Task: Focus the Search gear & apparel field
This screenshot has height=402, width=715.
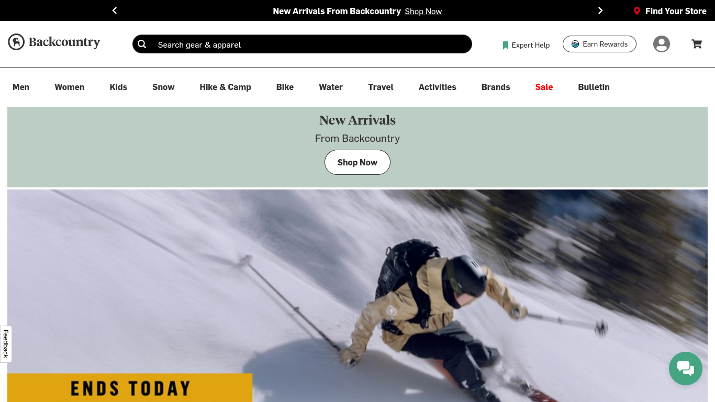Action: coord(302,44)
